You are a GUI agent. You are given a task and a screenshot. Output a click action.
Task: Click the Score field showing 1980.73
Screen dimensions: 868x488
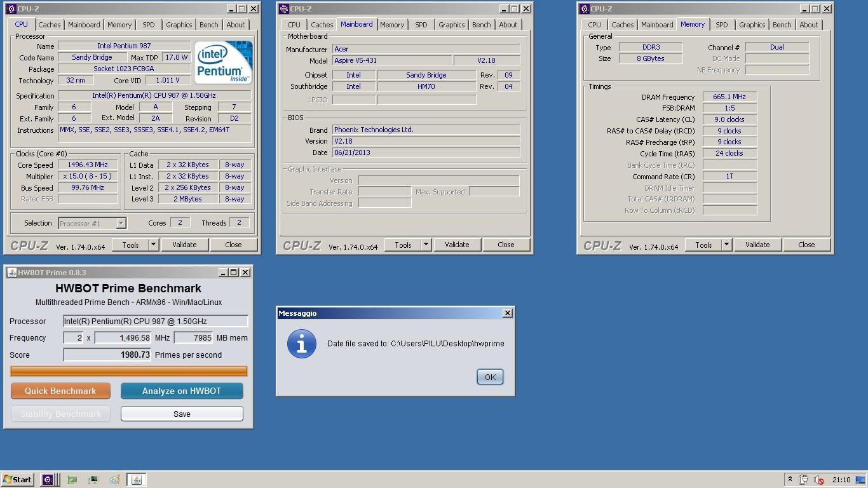tap(107, 355)
